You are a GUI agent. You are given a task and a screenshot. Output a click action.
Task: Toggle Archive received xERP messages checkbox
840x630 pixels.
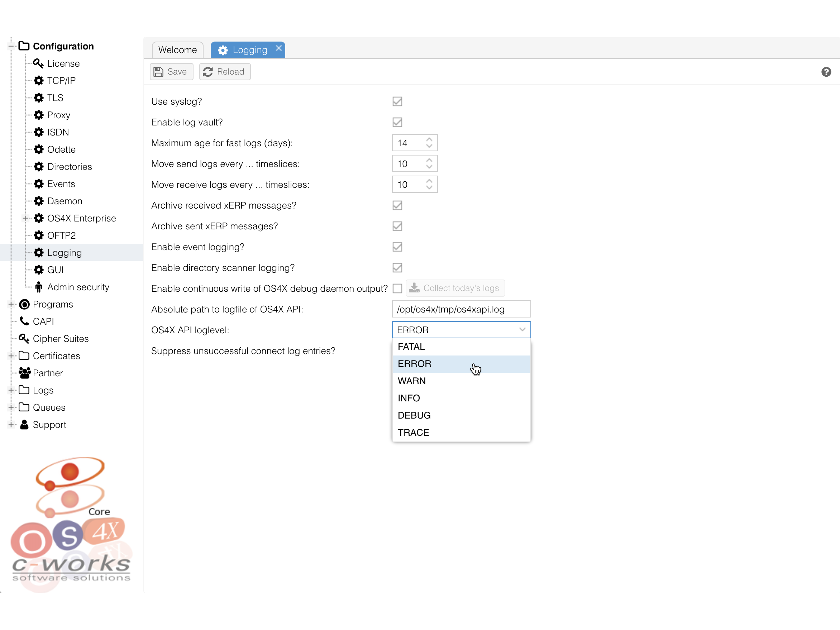tap(397, 205)
